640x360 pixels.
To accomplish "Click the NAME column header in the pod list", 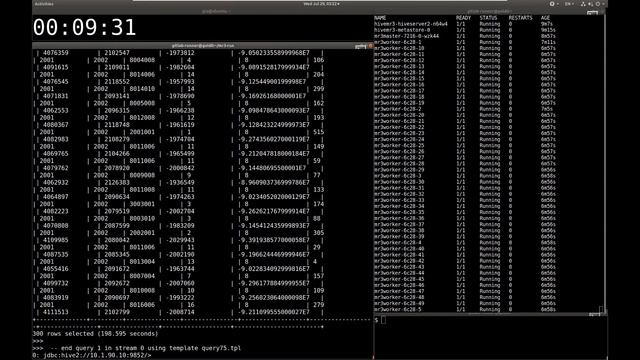I will (x=380, y=18).
